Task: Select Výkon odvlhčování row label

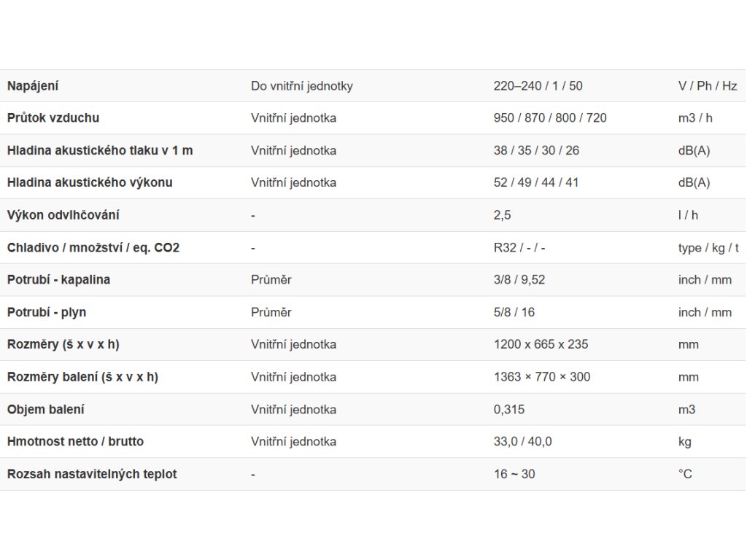Action: pyautogui.click(x=63, y=215)
